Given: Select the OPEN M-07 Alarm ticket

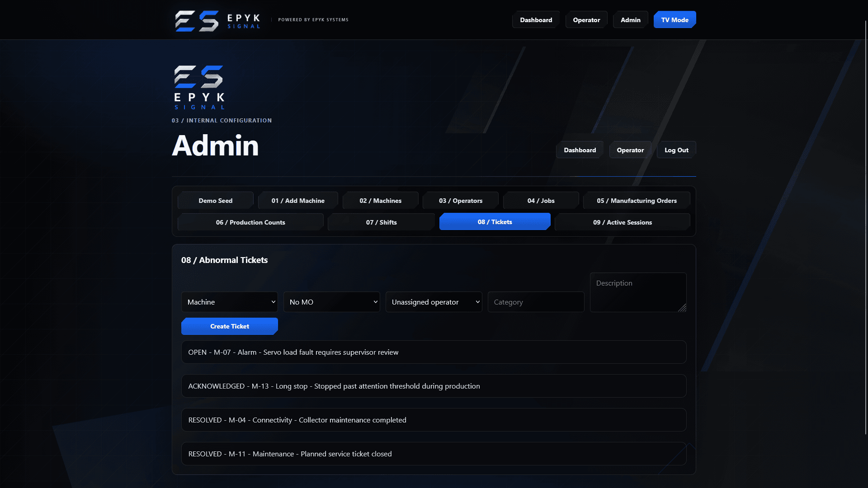Looking at the screenshot, I should pos(434,352).
